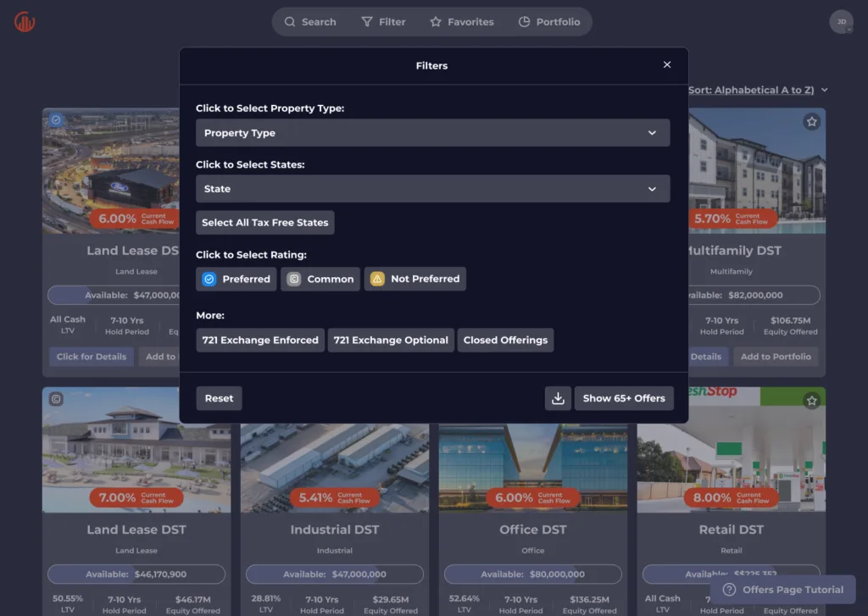Click the download icon button
Image resolution: width=868 pixels, height=616 pixels.
pyautogui.click(x=558, y=398)
